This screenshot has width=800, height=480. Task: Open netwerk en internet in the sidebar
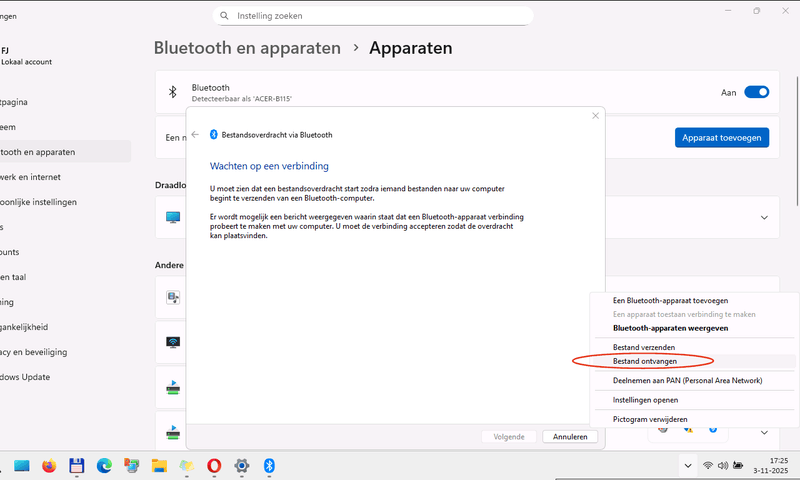(x=30, y=177)
